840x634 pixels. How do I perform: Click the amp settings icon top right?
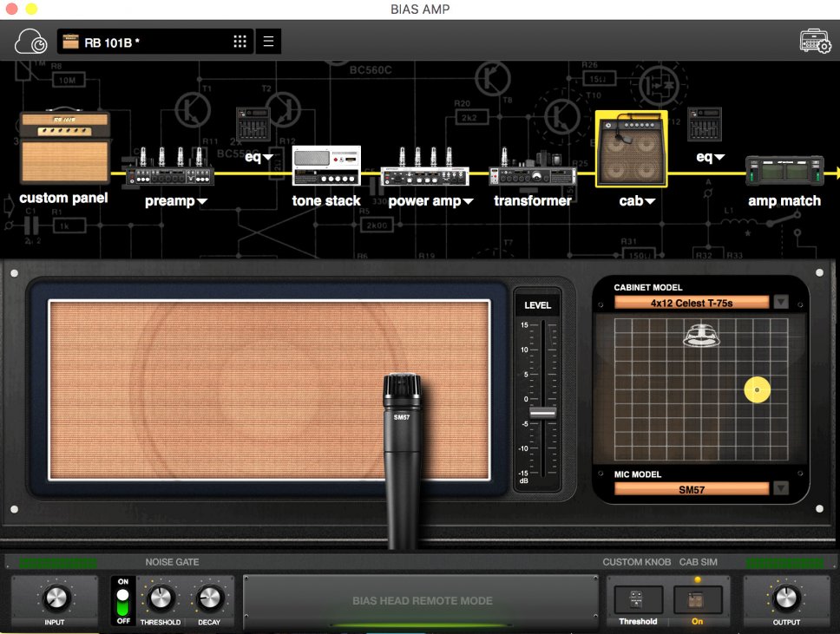click(x=815, y=41)
